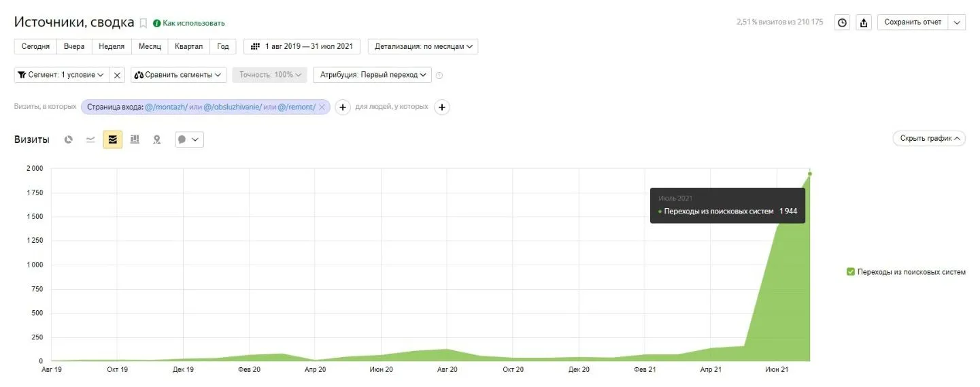Click the July 2021 data point on chart

(x=809, y=173)
